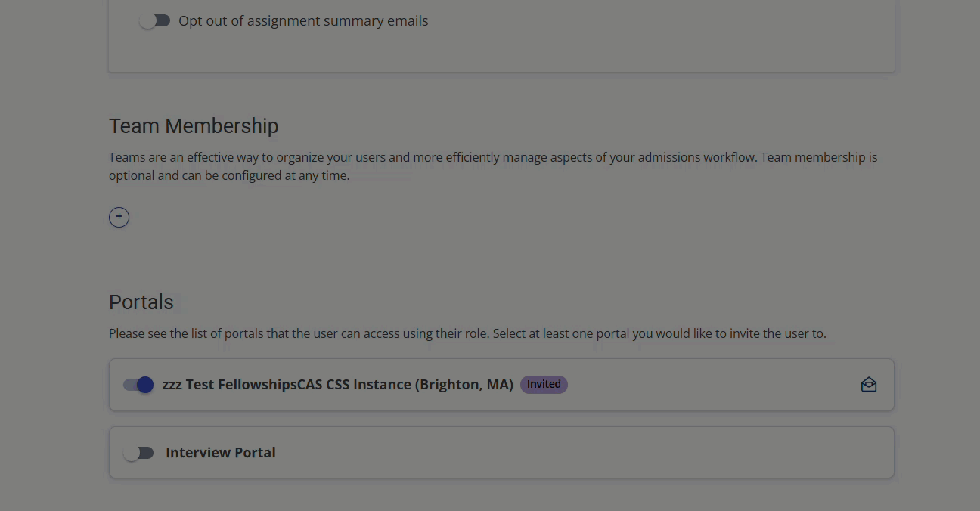Click the Portals section heading
Viewport: 980px width, 511px height.
(141, 302)
